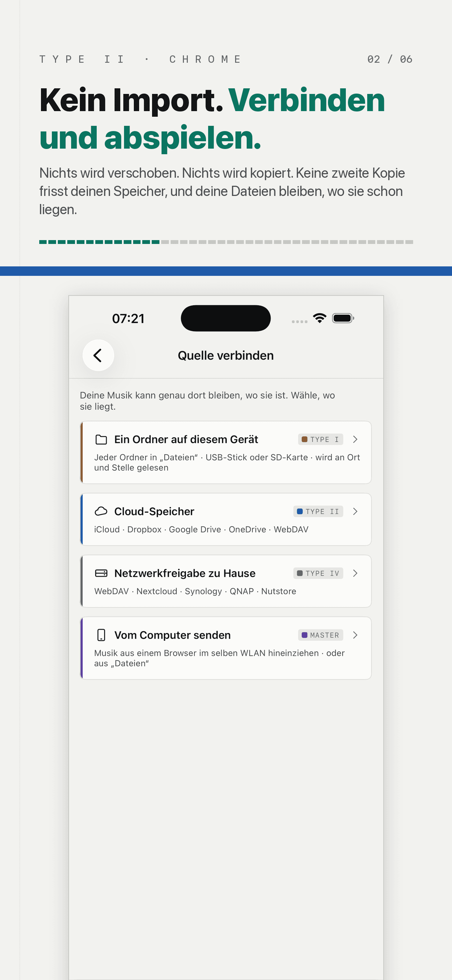
Task: Select the TYPE IV gray badge
Action: 318,573
